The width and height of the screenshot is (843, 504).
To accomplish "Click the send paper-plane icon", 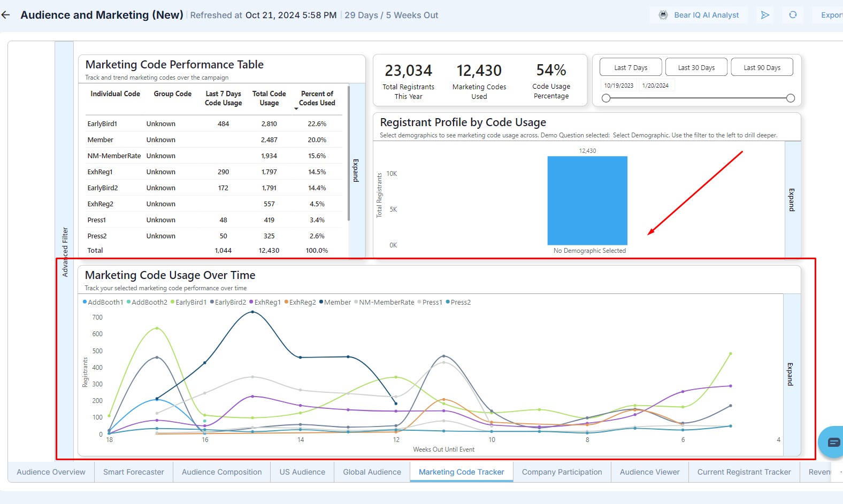I will [x=765, y=15].
